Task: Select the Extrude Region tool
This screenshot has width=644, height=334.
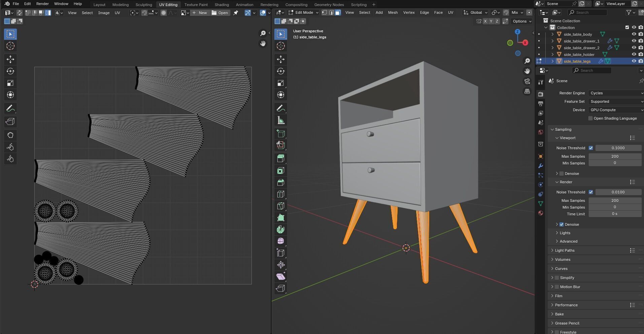Action: [x=281, y=158]
